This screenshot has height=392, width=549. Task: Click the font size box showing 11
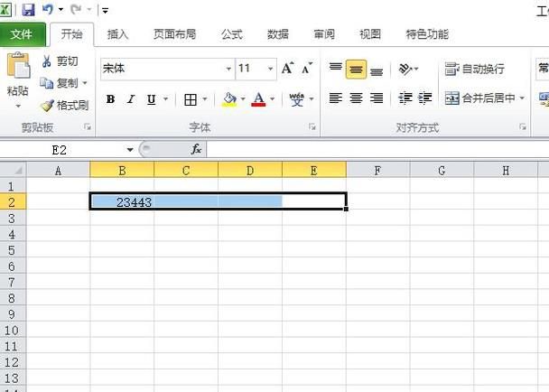(x=250, y=69)
